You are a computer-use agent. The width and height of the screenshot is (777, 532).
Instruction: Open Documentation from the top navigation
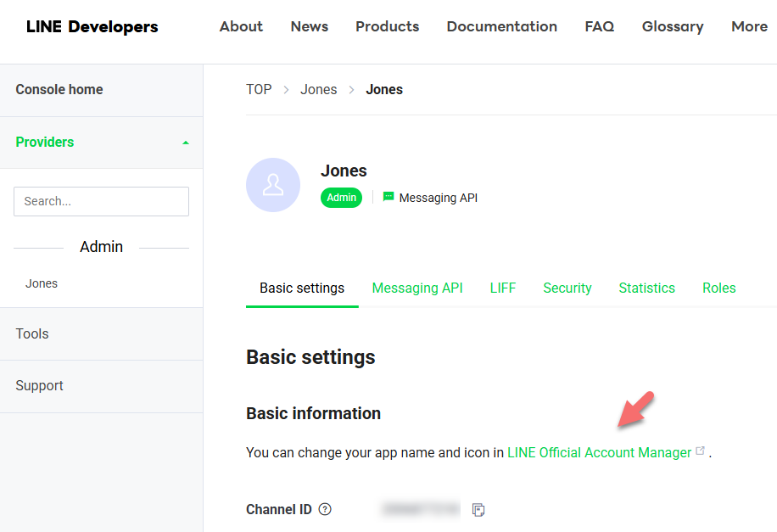[x=501, y=27]
